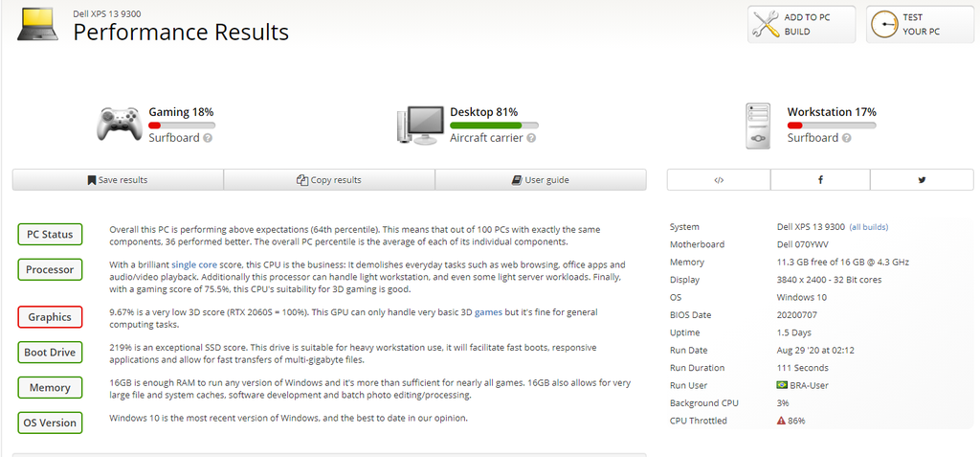Click the OS Version badge

coord(50,423)
